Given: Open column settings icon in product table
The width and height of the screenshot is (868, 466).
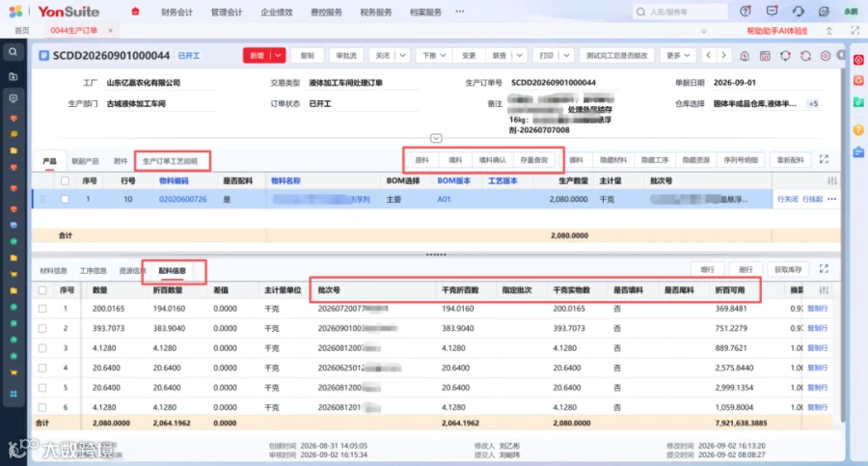Looking at the screenshot, I should coord(831,180).
